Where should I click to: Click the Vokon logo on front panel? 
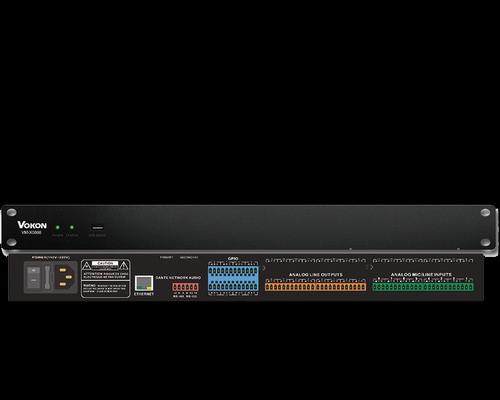coord(32,225)
